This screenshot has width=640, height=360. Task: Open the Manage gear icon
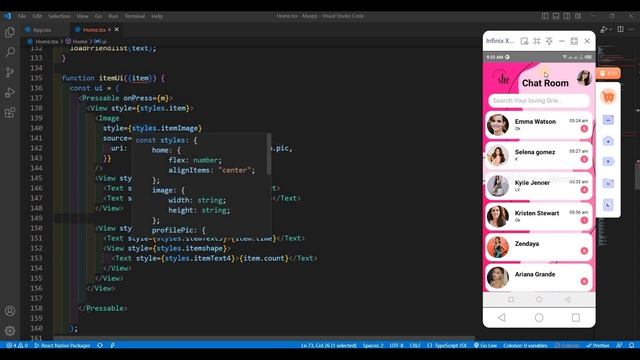click(x=10, y=331)
